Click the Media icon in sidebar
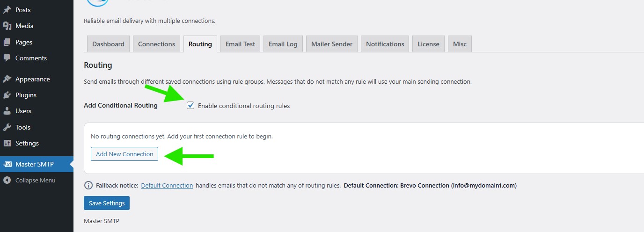644x232 pixels. point(7,26)
